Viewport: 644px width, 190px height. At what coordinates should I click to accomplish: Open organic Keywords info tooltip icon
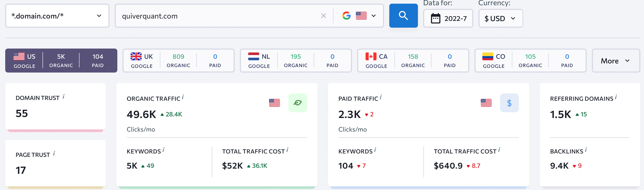pos(163,150)
